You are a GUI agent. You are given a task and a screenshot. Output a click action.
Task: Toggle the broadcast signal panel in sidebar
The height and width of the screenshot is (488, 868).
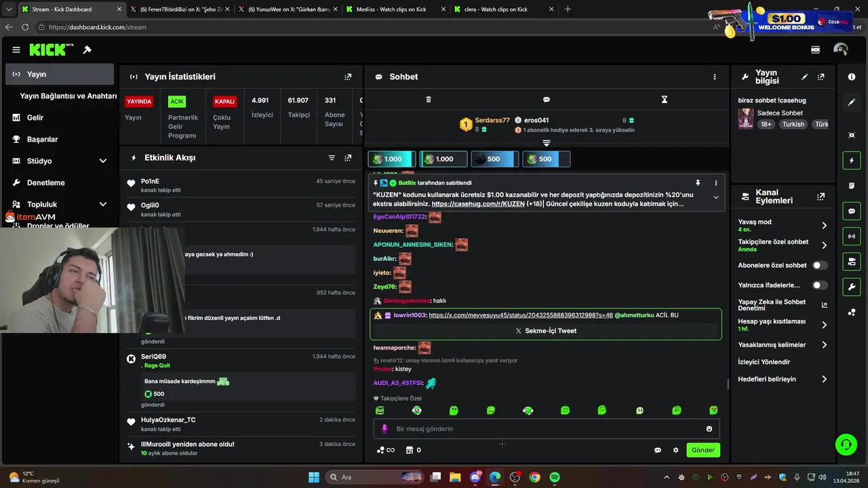pos(852,237)
